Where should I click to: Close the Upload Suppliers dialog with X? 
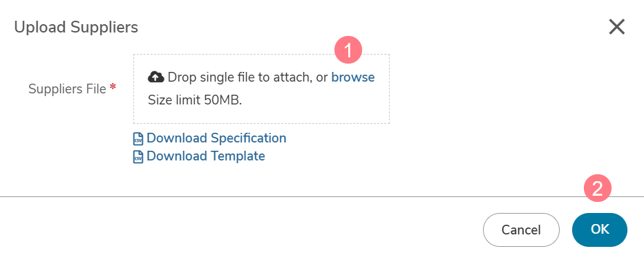[616, 27]
